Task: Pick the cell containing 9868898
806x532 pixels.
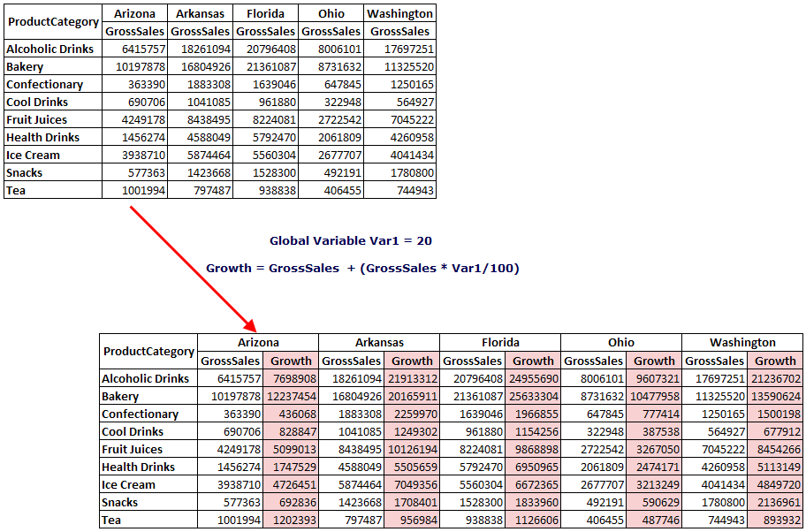Action: click(x=533, y=449)
